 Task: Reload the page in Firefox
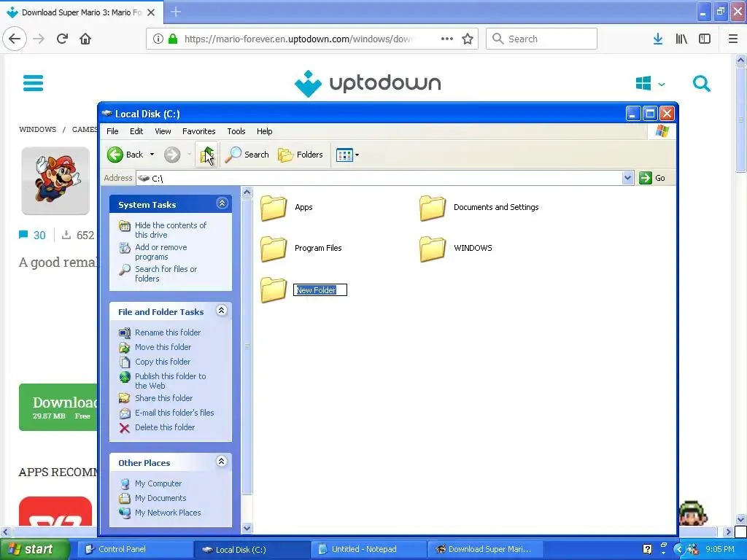tap(62, 39)
